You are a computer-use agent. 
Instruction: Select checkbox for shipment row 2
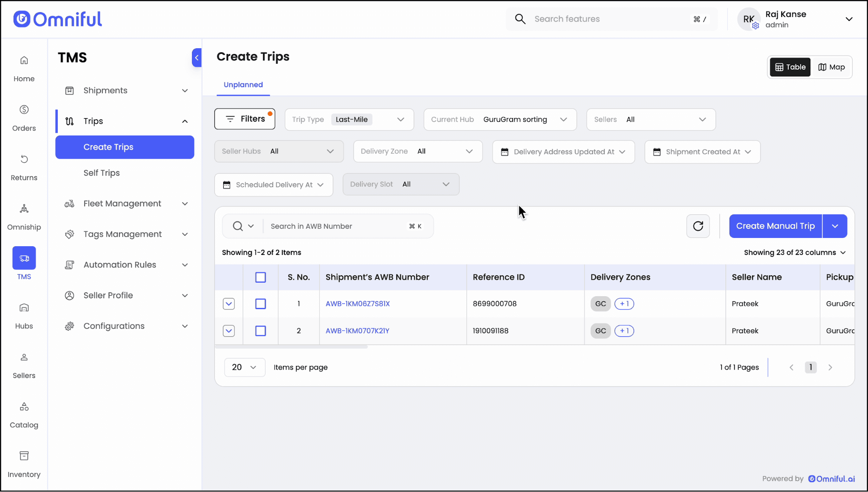[261, 331]
